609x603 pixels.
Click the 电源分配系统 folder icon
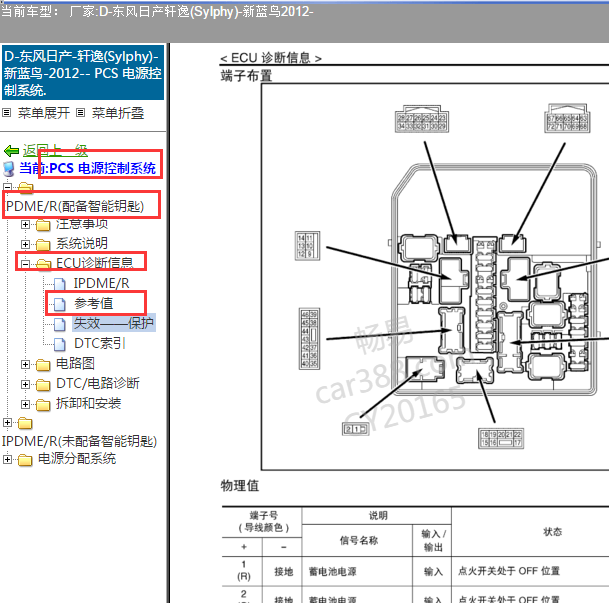[25, 460]
